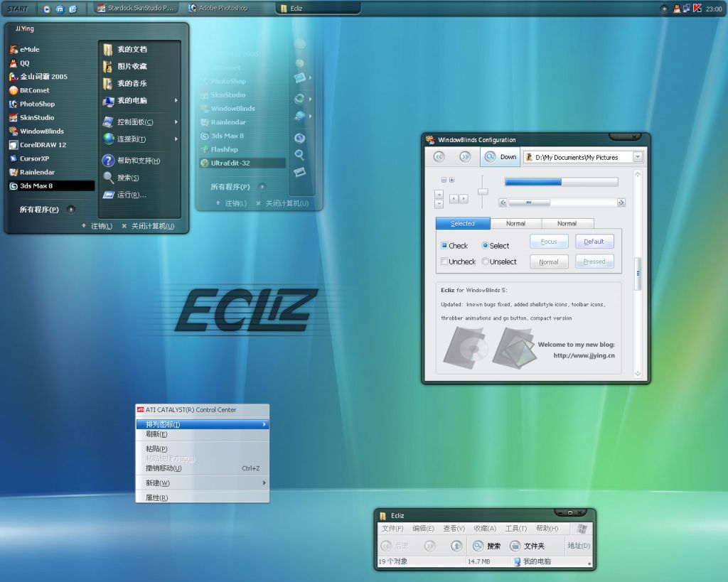Open the 工具(T) menu in Ecliz window
Image resolution: width=728 pixels, height=582 pixels.
pos(515,529)
